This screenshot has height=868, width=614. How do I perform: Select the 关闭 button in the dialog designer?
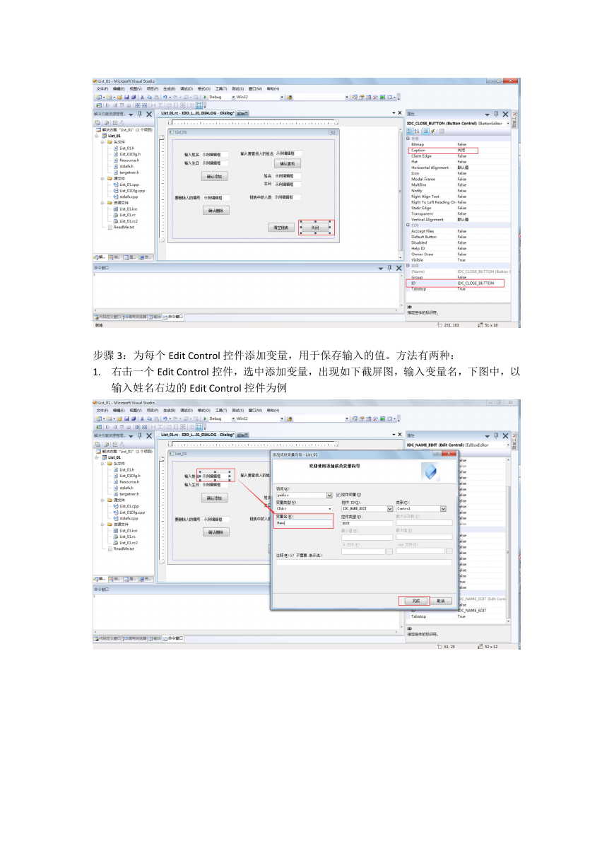pyautogui.click(x=316, y=228)
